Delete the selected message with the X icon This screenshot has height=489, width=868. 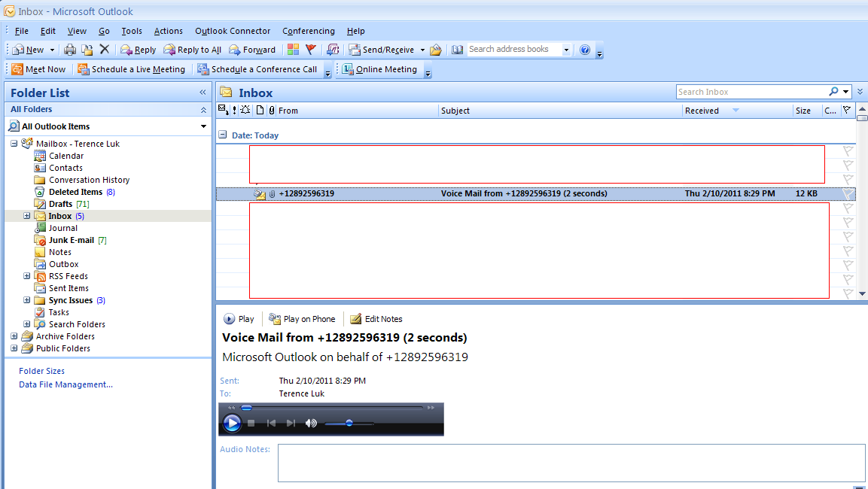pyautogui.click(x=104, y=49)
